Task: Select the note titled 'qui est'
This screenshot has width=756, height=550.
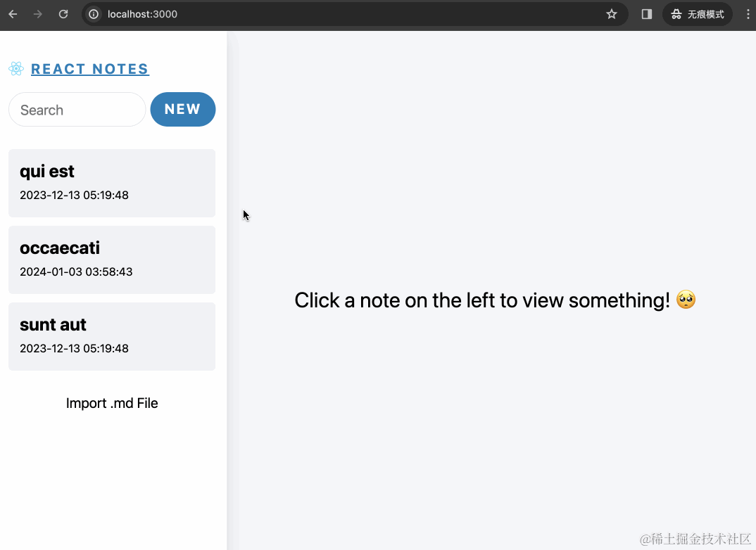Action: (112, 183)
